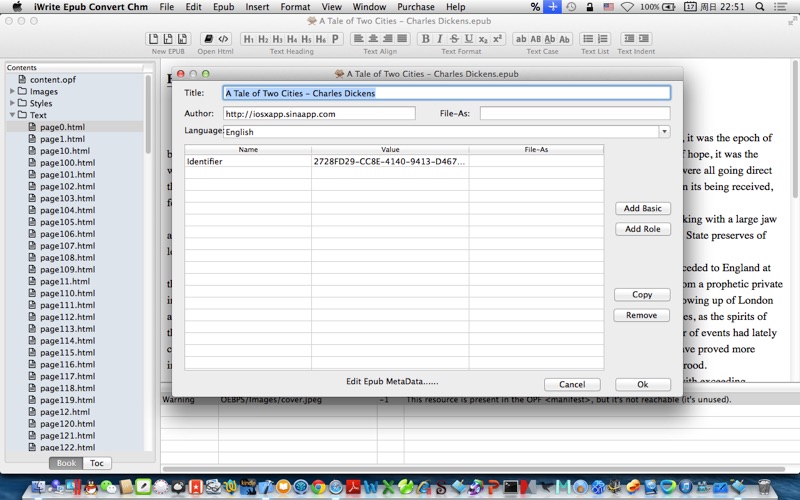Apply superscript formatting
Image resolution: width=800 pixels, height=500 pixels.
click(497, 39)
